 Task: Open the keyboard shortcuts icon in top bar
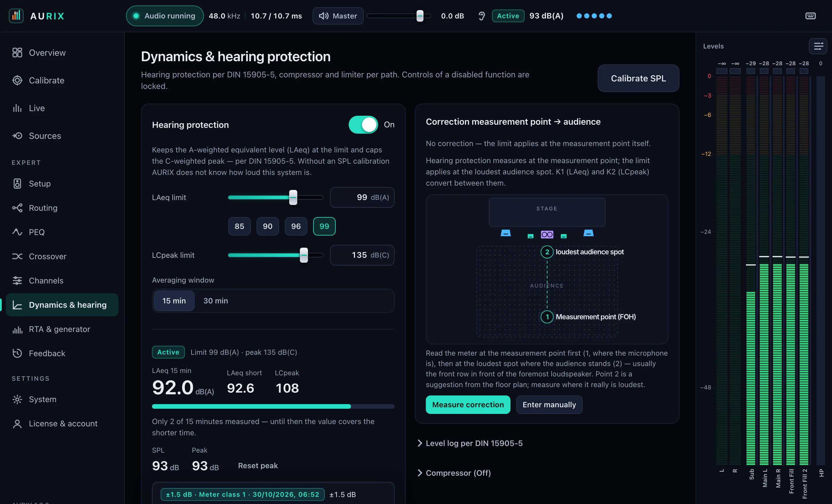(810, 16)
